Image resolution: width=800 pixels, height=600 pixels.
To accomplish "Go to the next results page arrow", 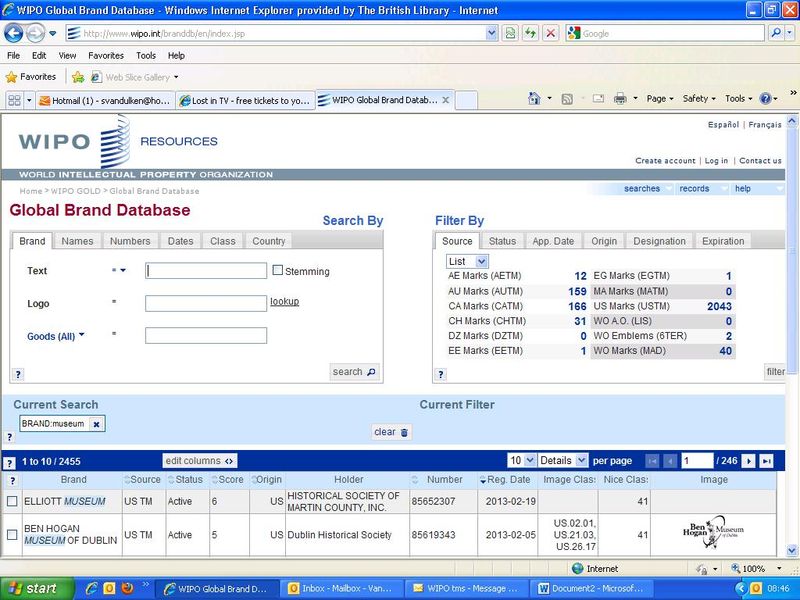I will pyautogui.click(x=748, y=461).
